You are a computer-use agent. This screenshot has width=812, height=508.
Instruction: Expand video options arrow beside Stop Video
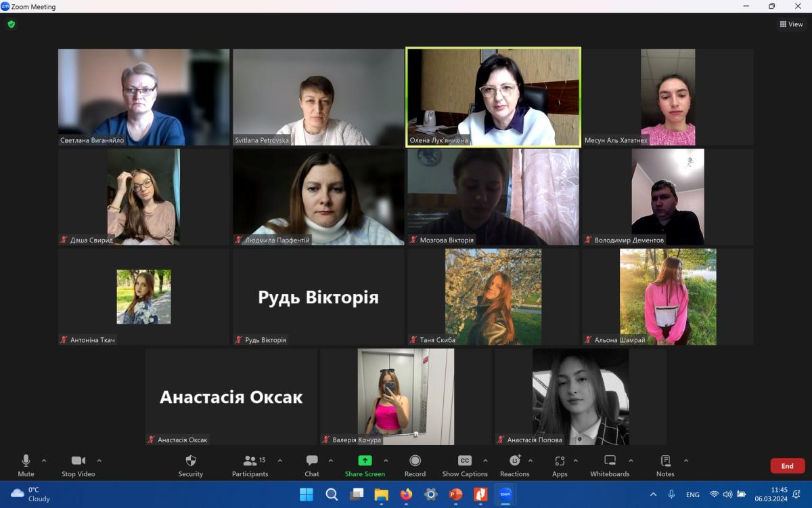point(99,461)
